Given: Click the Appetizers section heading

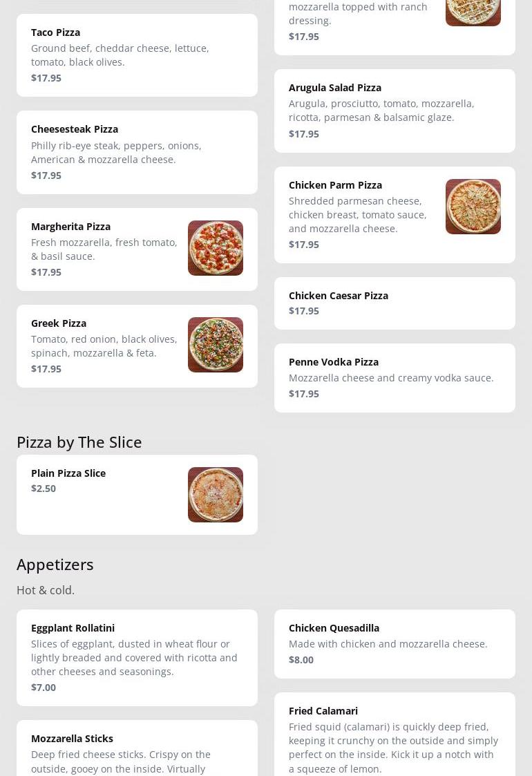Looking at the screenshot, I should pos(55,565).
